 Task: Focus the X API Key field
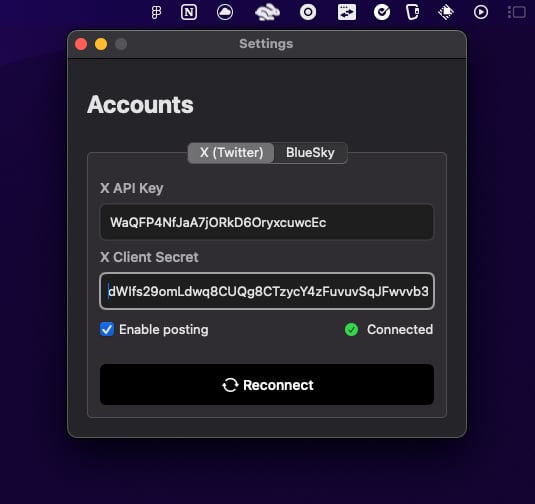(x=267, y=222)
